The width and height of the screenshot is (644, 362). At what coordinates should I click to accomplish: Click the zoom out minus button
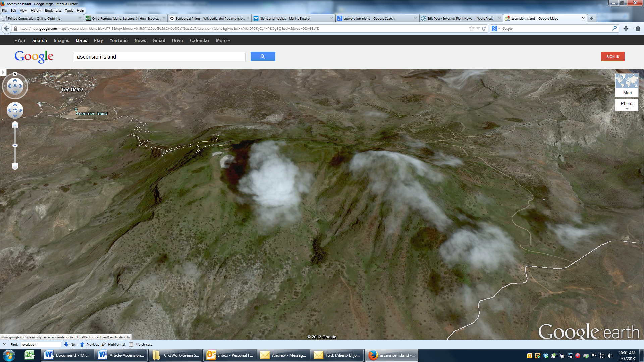[x=15, y=166]
